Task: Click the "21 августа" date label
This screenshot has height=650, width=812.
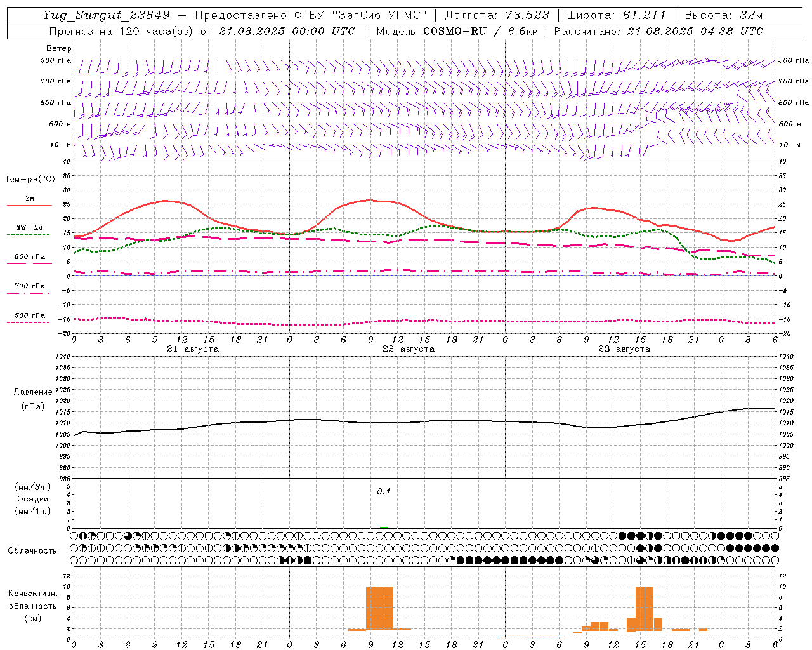Action: pyautogui.click(x=193, y=349)
